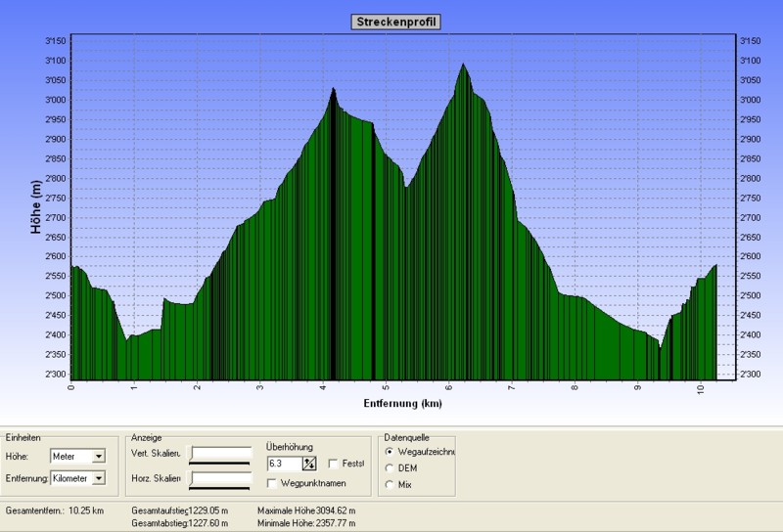The width and height of the screenshot is (783, 532).
Task: Select the Mix data source radio button
Action: coord(391,484)
